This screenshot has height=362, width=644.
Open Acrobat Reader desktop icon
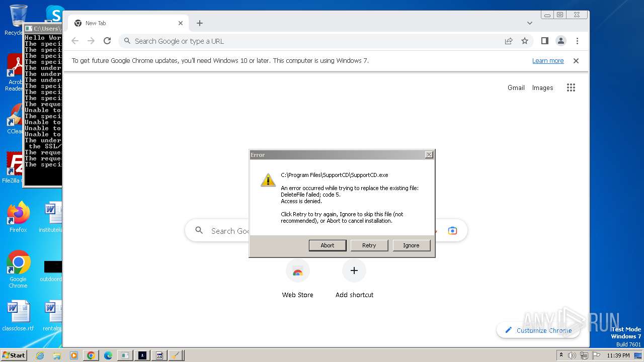[x=15, y=73]
